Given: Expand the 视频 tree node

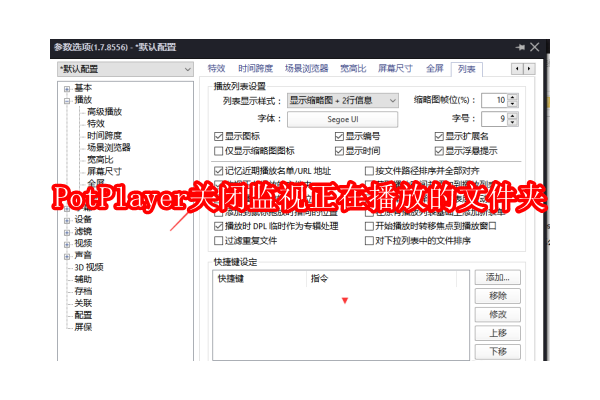Looking at the screenshot, I should click(67, 244).
